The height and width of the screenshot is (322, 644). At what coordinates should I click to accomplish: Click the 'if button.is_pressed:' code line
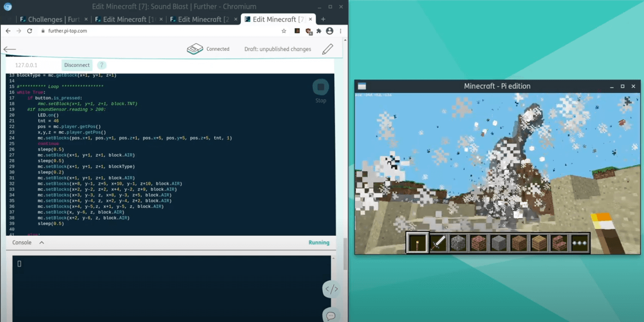(55, 98)
